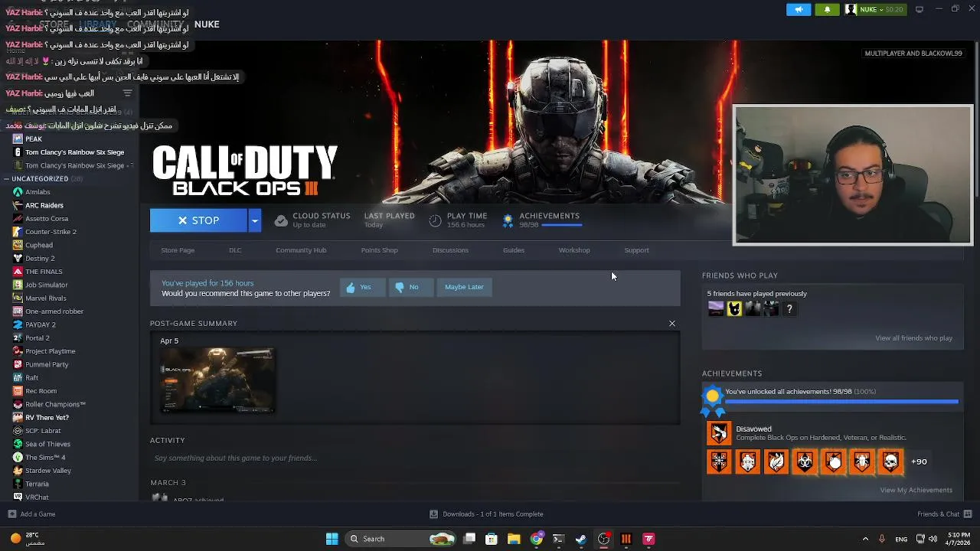Open Portal 2 from the sidebar
The width and height of the screenshot is (980, 551).
(37, 337)
